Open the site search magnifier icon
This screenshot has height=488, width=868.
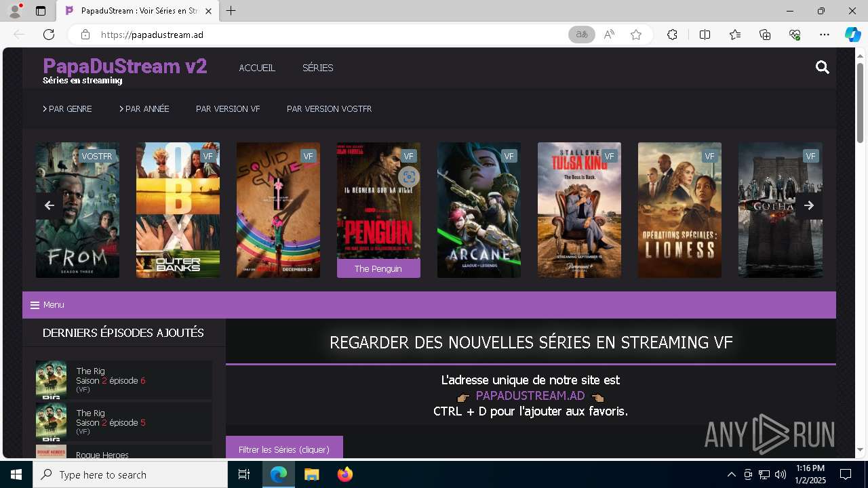(x=823, y=67)
